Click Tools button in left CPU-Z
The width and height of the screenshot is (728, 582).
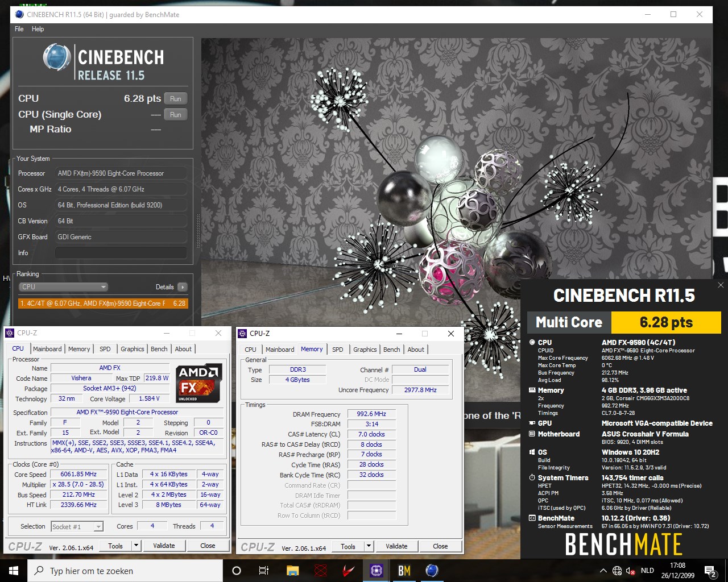(115, 546)
